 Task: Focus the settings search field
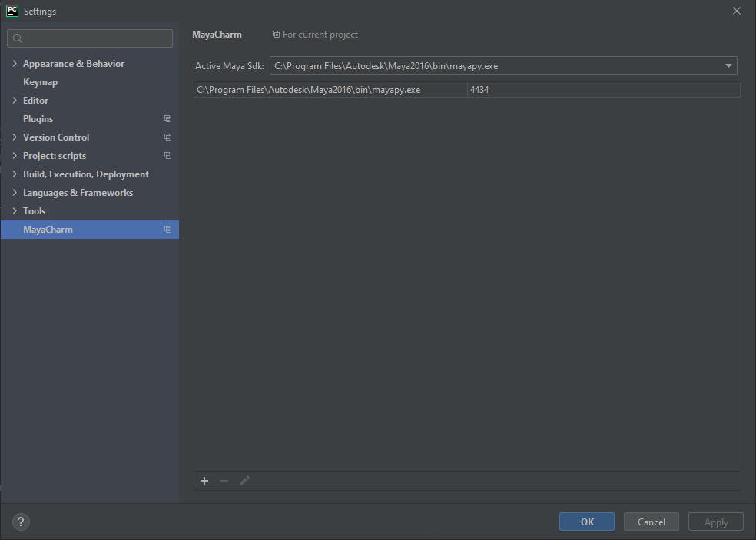coord(90,38)
